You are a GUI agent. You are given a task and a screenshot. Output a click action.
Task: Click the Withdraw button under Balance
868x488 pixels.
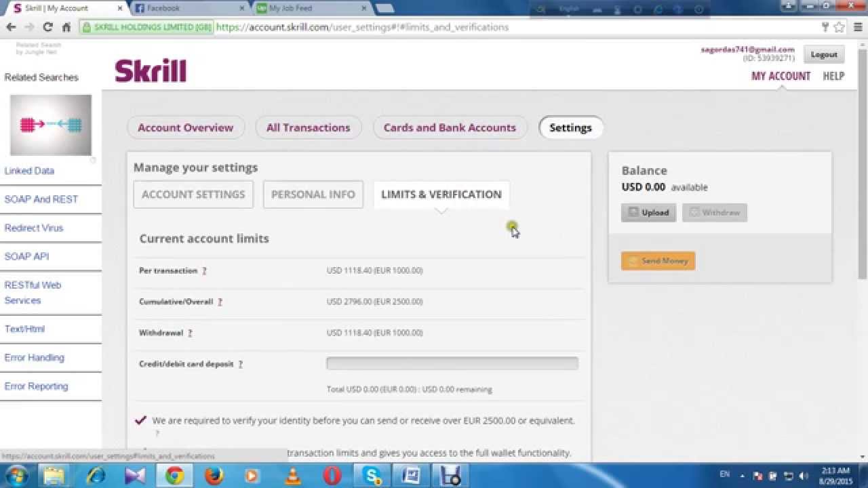click(x=715, y=213)
